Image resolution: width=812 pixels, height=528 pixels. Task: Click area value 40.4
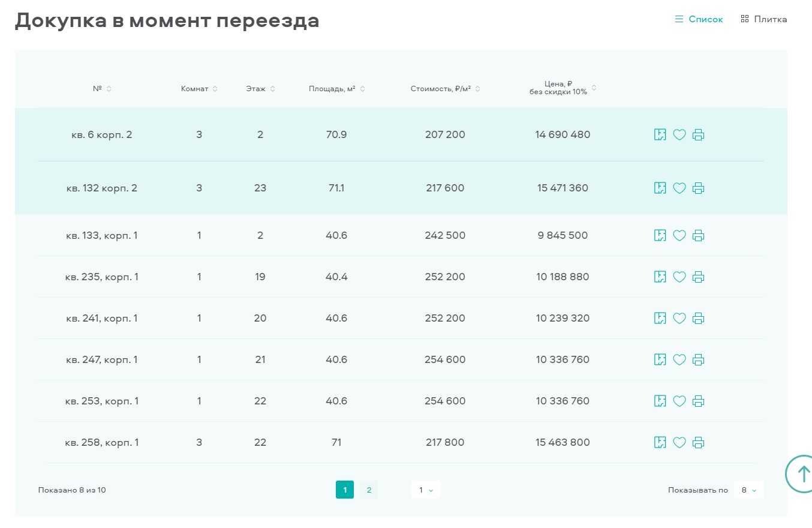[x=336, y=277]
